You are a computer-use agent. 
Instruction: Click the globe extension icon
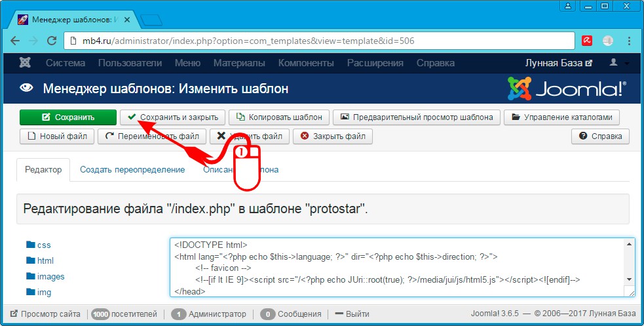[608, 41]
